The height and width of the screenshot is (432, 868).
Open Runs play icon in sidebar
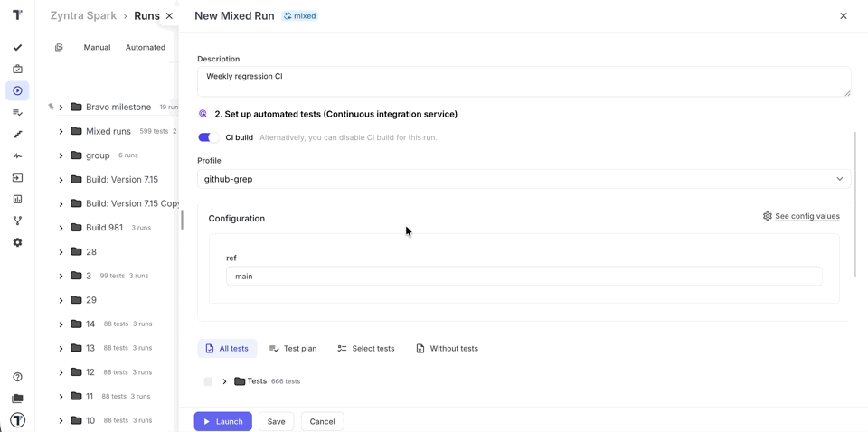point(17,90)
